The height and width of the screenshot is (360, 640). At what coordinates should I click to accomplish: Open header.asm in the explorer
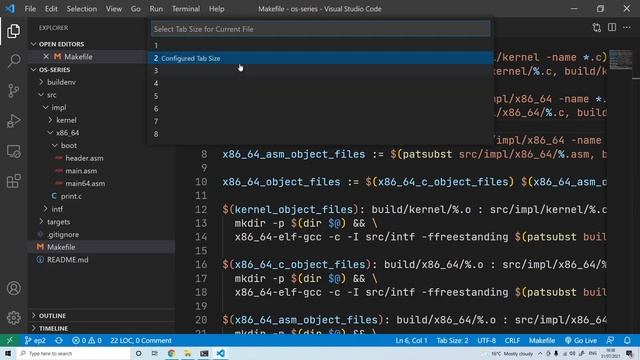pos(84,158)
